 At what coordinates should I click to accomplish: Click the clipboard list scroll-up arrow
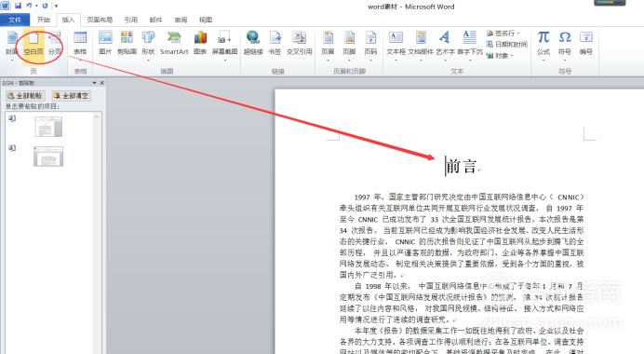(x=97, y=117)
